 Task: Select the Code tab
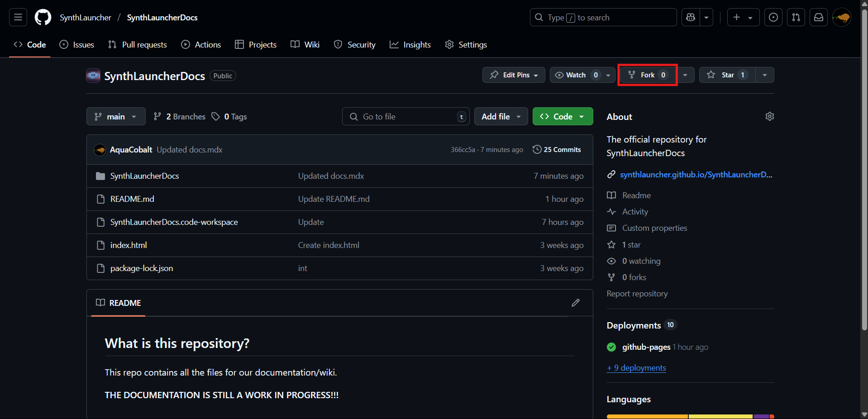[x=30, y=44]
